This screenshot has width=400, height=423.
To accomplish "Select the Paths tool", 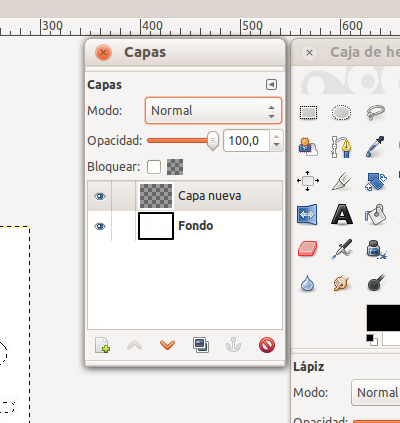I will pyautogui.click(x=341, y=147).
